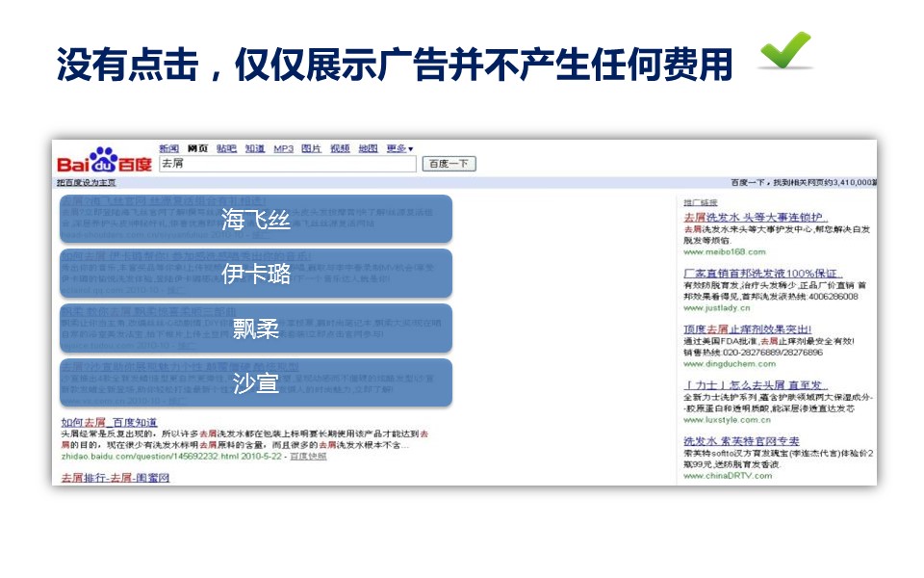Open the 更多 dropdown menu
924x578 pixels.
tap(398, 148)
